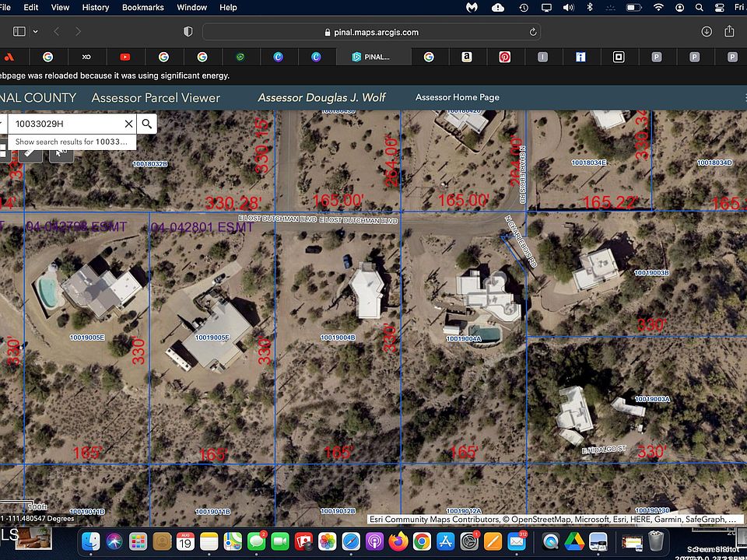Image resolution: width=747 pixels, height=560 pixels.
Task: Switch to the Pinterest browser tab
Action: (x=504, y=57)
